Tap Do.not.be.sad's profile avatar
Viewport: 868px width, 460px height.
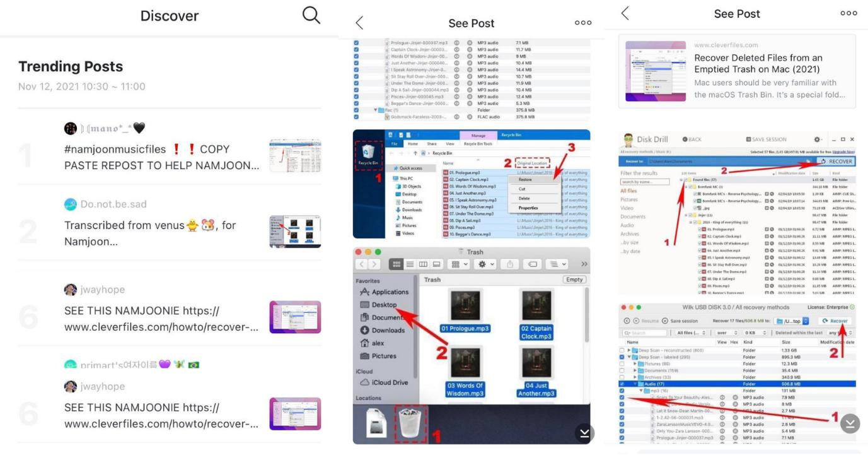click(71, 204)
